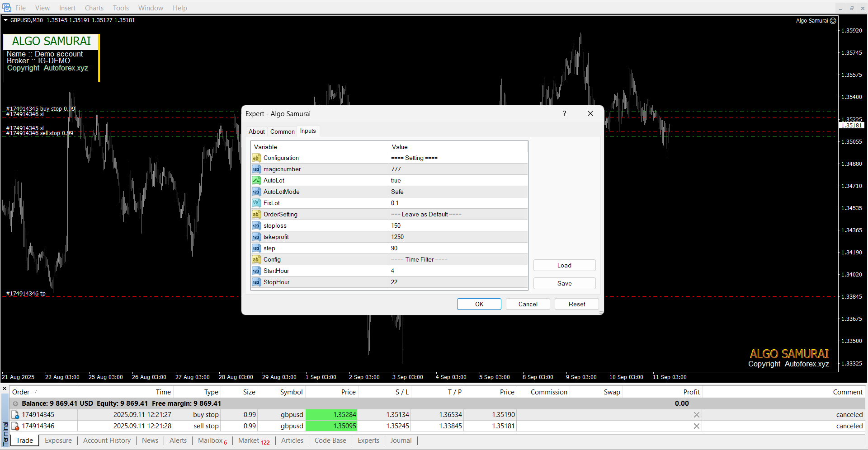Screen dimensions: 868x450
Task: Click the order icon beside 174914346
Action: pos(15,426)
